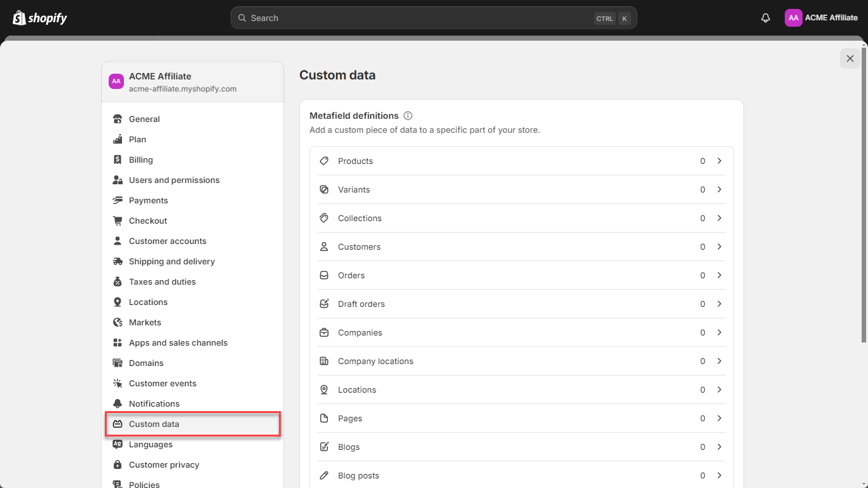Expand the Draft orders metafield chevron
Screen dimensions: 868x488
719,304
